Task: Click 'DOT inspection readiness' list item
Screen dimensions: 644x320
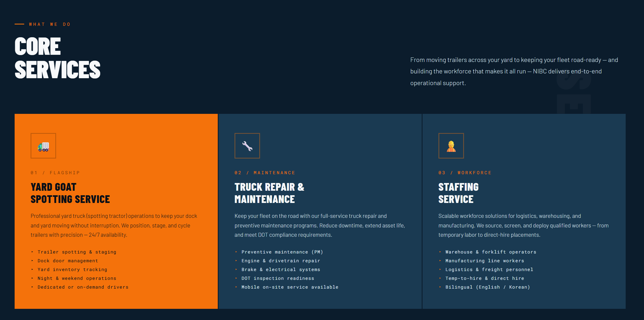Action: point(278,278)
